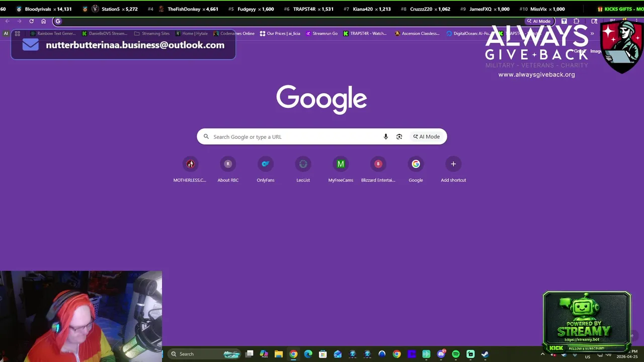644x362 pixels.
Task: Open the Ascension Classless bookmark
Action: tap(417, 34)
